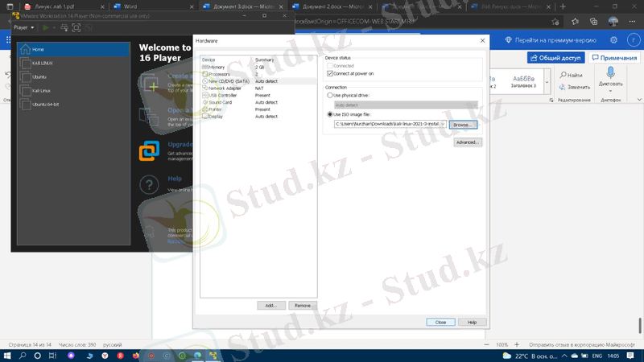Open Word settings gear icon
This screenshot has height=362, width=644.
pyautogui.click(x=613, y=40)
